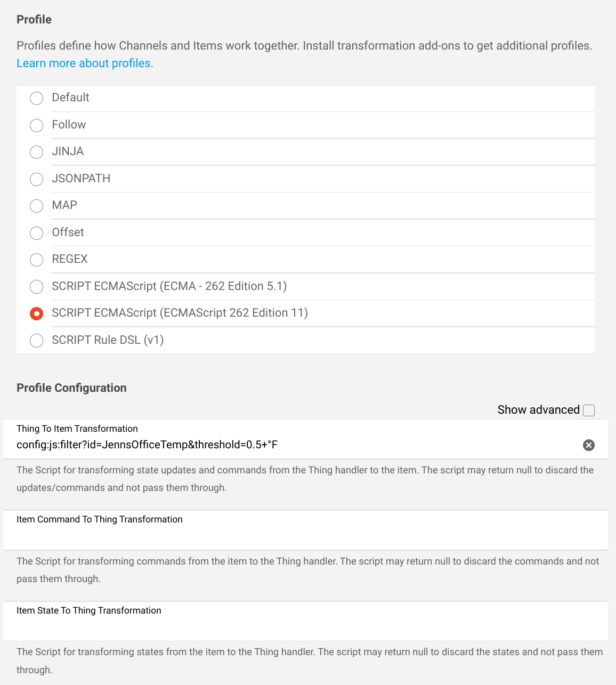This screenshot has height=685, width=616.
Task: Enable the Show advanced checkbox
Action: [589, 410]
